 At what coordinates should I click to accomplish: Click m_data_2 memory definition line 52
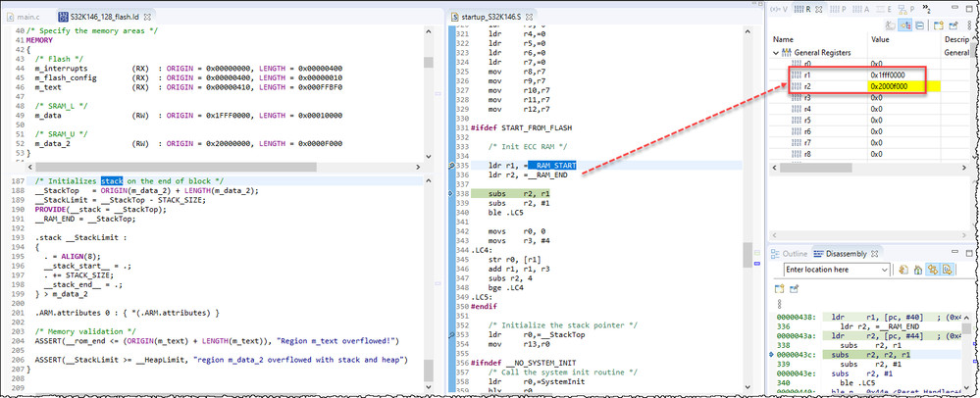coord(188,143)
